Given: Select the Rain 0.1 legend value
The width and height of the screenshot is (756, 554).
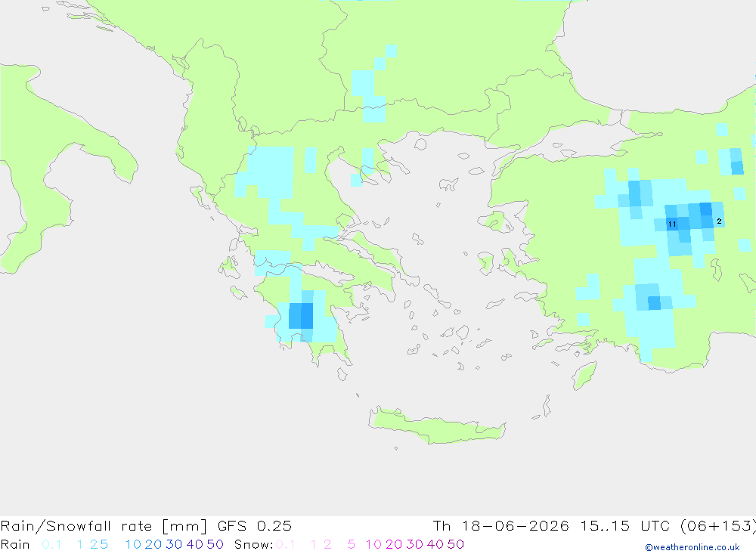Looking at the screenshot, I should (x=51, y=544).
